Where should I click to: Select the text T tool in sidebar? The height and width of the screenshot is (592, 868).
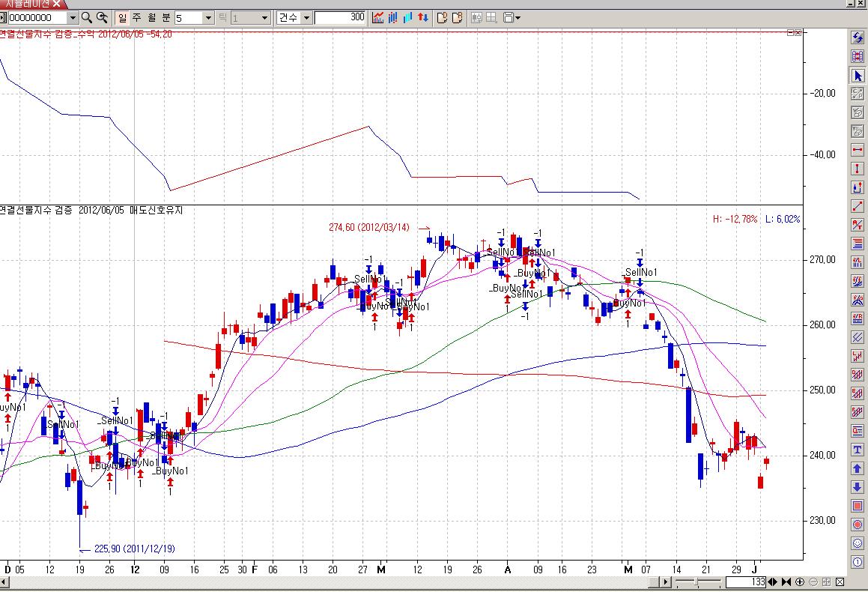pos(858,450)
